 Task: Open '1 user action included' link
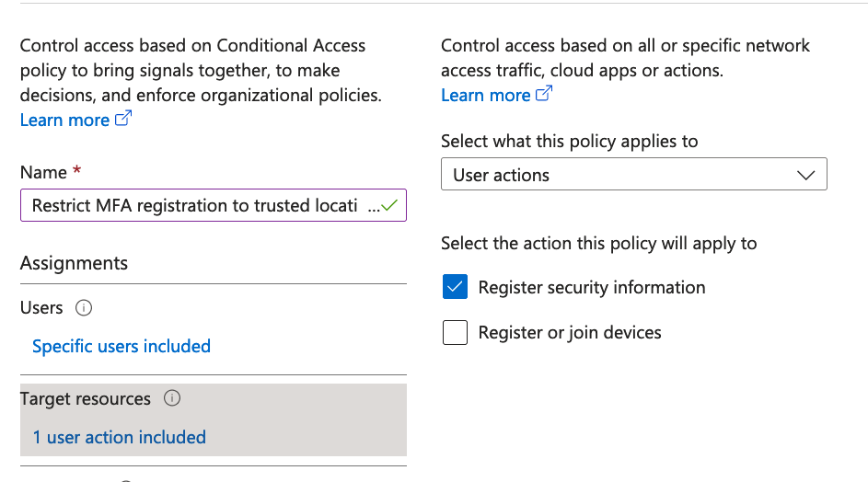pos(120,437)
